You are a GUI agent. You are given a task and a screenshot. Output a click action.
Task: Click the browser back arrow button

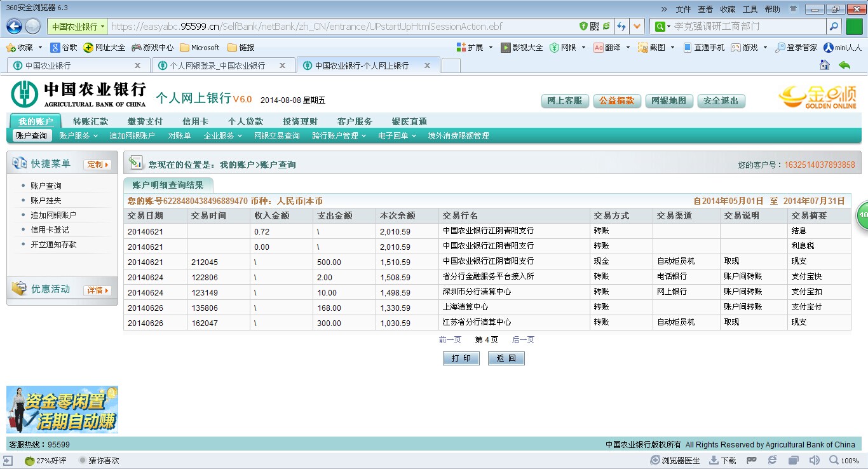(x=14, y=27)
